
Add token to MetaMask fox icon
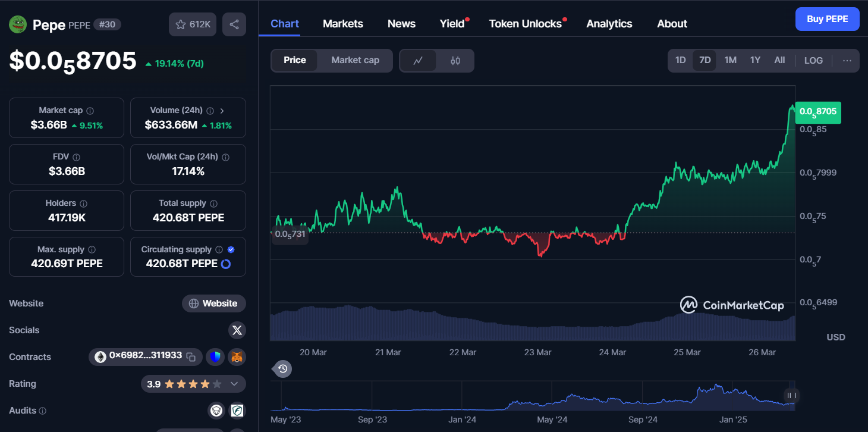coord(237,357)
